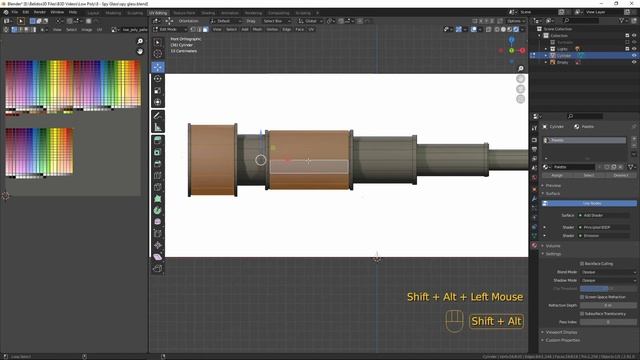Click Refraction Depth value field
This screenshot has height=360, width=640.
click(x=608, y=305)
